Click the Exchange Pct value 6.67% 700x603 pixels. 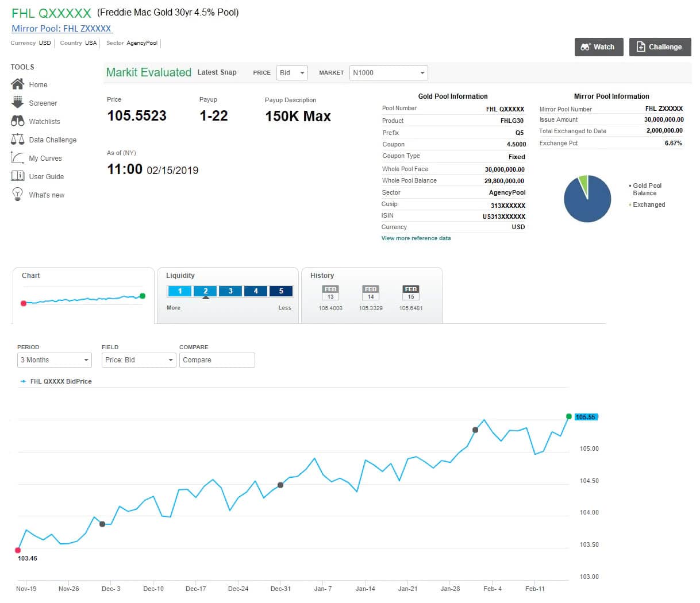(674, 143)
